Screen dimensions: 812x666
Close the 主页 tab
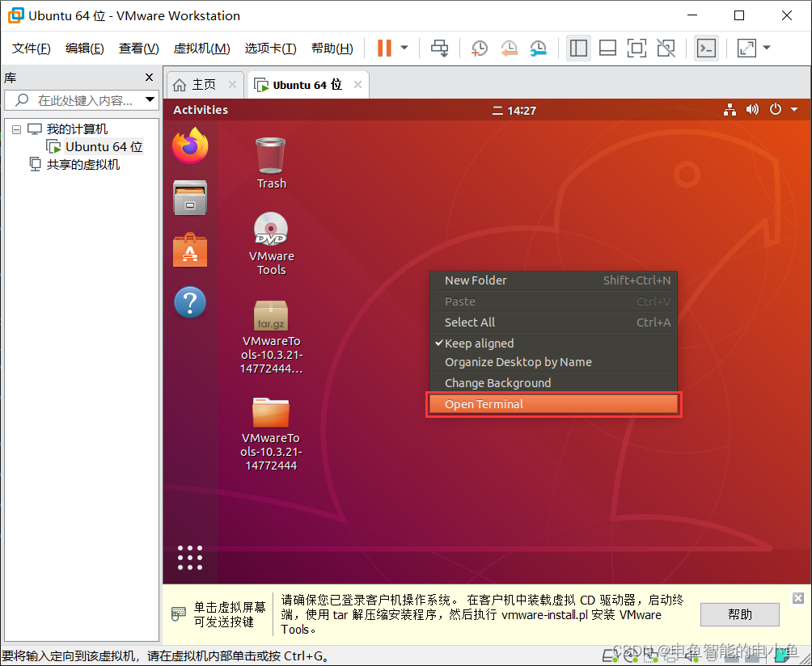[232, 84]
